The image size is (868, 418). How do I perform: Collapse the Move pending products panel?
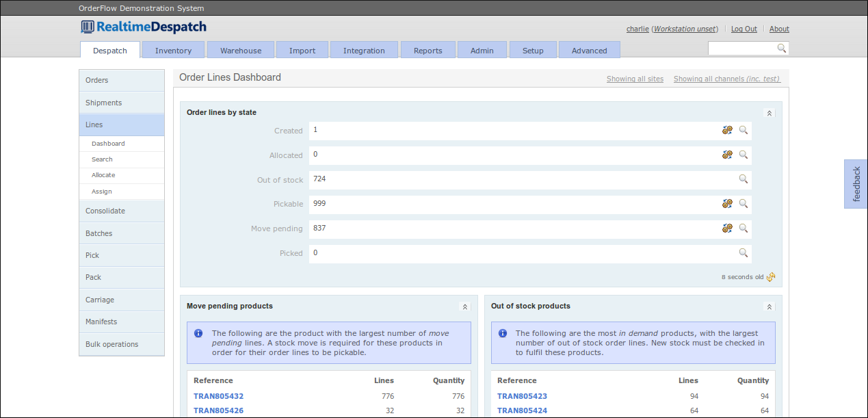tap(465, 307)
